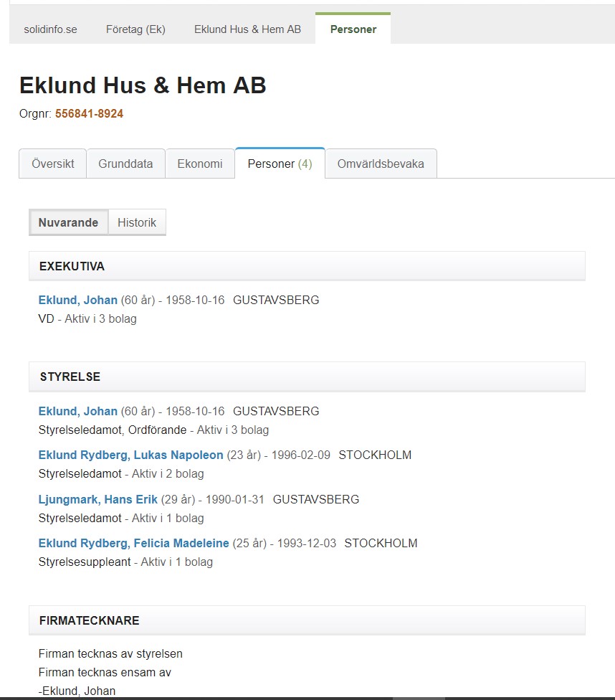Click the green-topped Personer breadcrumb tab
This screenshot has height=700, width=615.
(353, 29)
